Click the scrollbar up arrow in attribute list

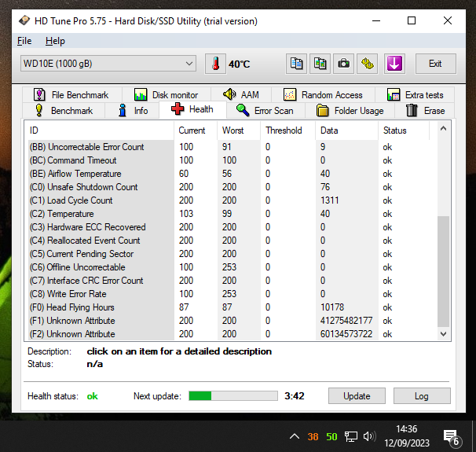coord(443,128)
